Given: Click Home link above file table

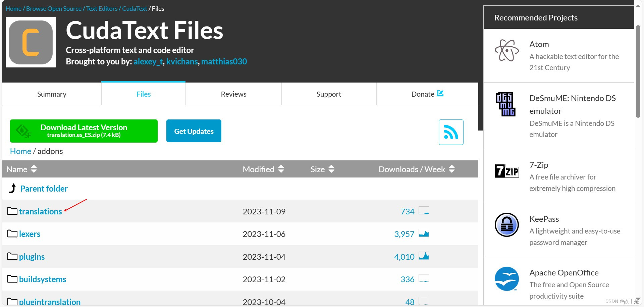Looking at the screenshot, I should coord(20,151).
